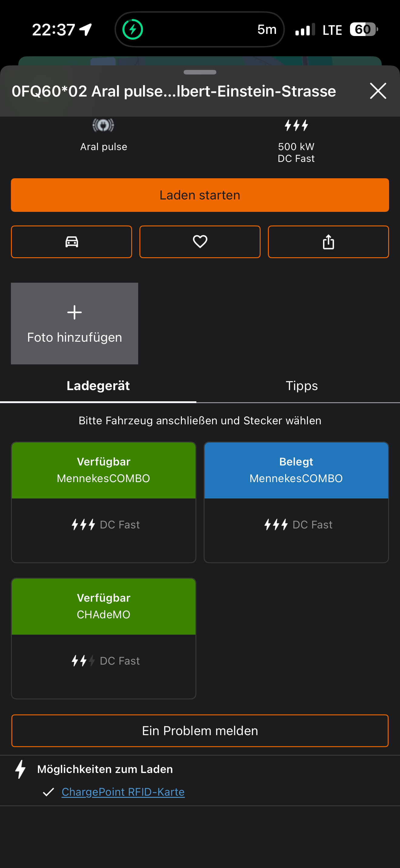Select the available MennekesCOMBO connector

click(x=104, y=502)
